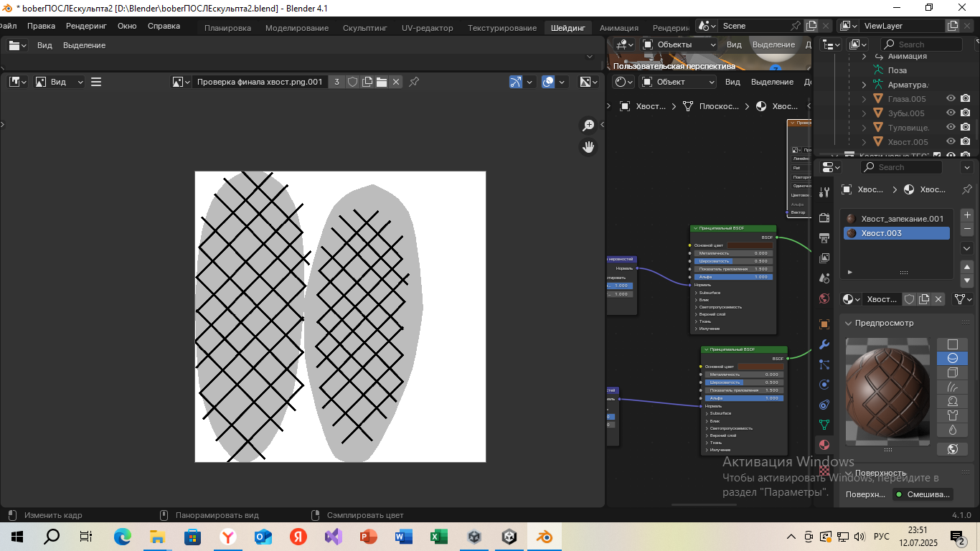The width and height of the screenshot is (980, 551).
Task: Open the Вид mode dropdown in image editor
Action: pos(60,82)
